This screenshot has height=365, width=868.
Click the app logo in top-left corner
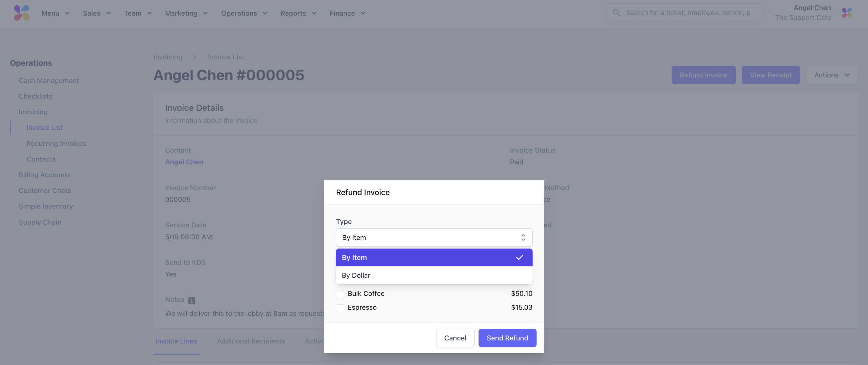22,13
